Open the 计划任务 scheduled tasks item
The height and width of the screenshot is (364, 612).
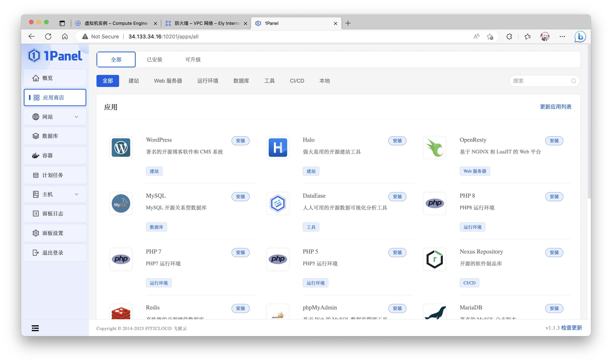click(55, 175)
